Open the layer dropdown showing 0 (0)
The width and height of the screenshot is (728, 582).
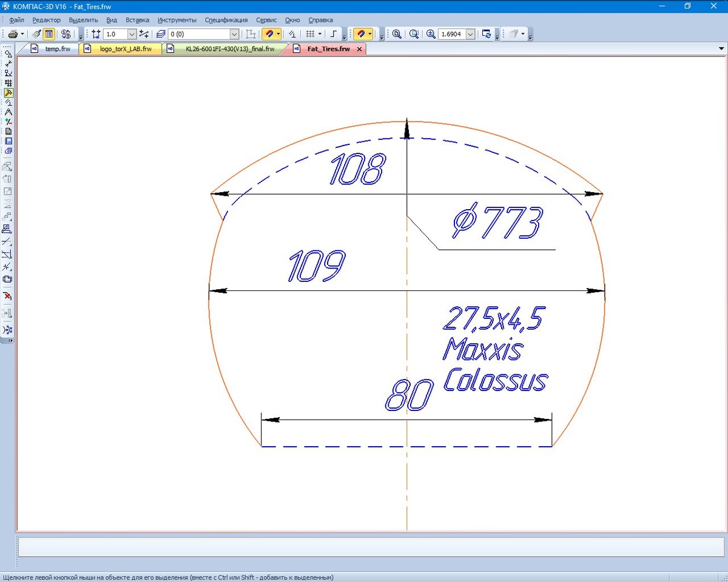[234, 35]
